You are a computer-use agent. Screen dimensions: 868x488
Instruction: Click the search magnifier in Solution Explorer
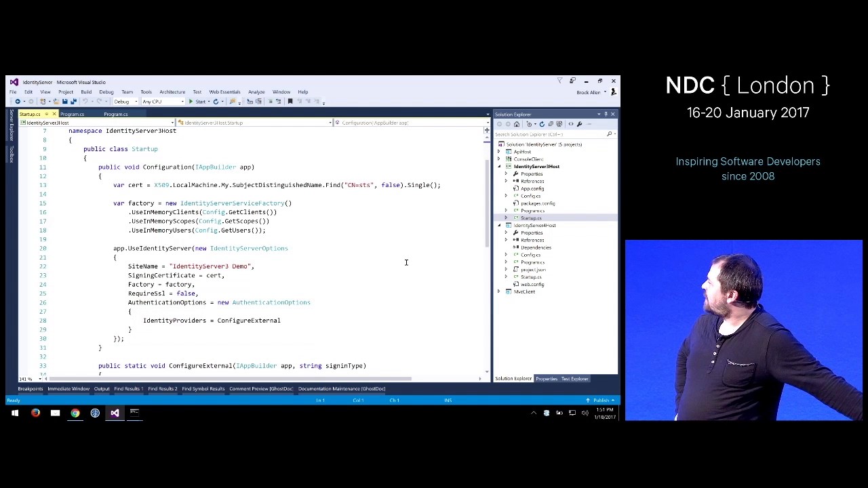609,134
